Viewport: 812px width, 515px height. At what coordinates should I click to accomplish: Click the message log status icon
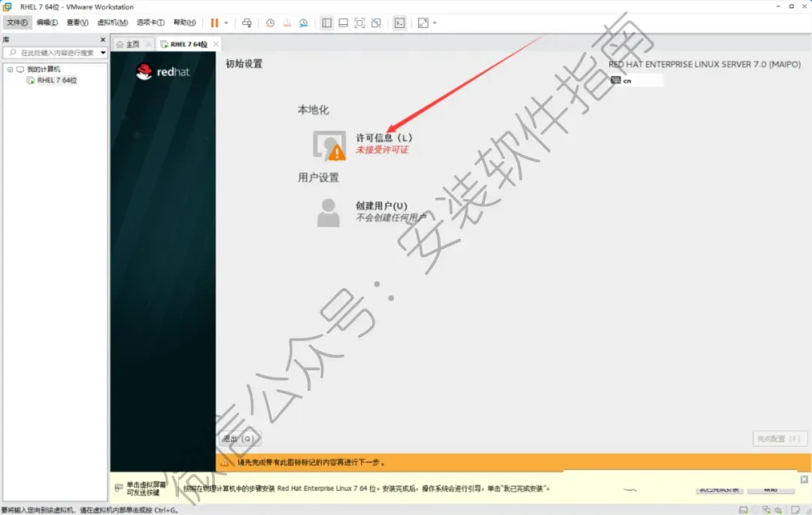795,510
